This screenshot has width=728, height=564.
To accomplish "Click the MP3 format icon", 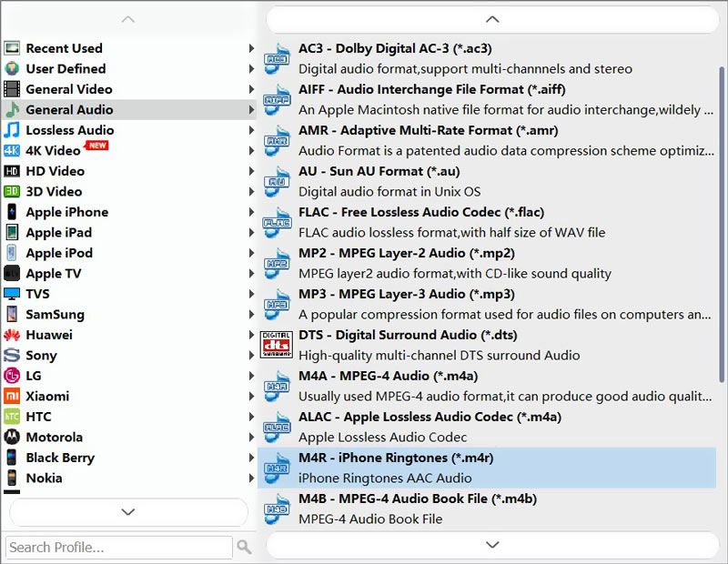I will tap(277, 304).
